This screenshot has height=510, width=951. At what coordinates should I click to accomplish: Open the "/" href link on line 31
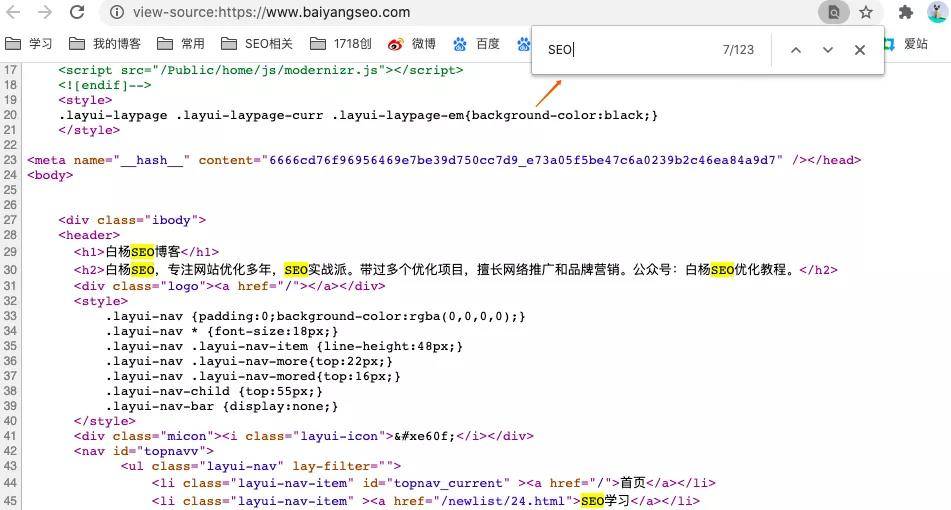(291, 286)
